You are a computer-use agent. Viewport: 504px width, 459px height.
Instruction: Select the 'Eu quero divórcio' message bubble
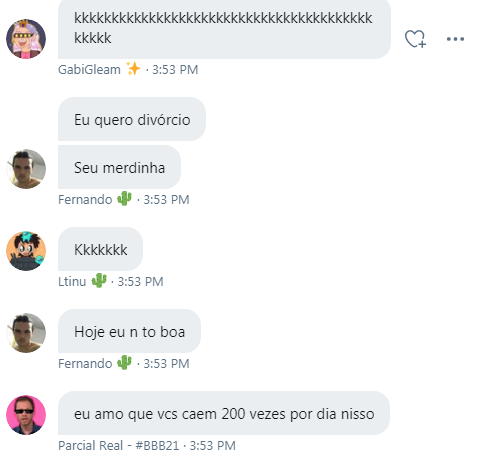[132, 119]
